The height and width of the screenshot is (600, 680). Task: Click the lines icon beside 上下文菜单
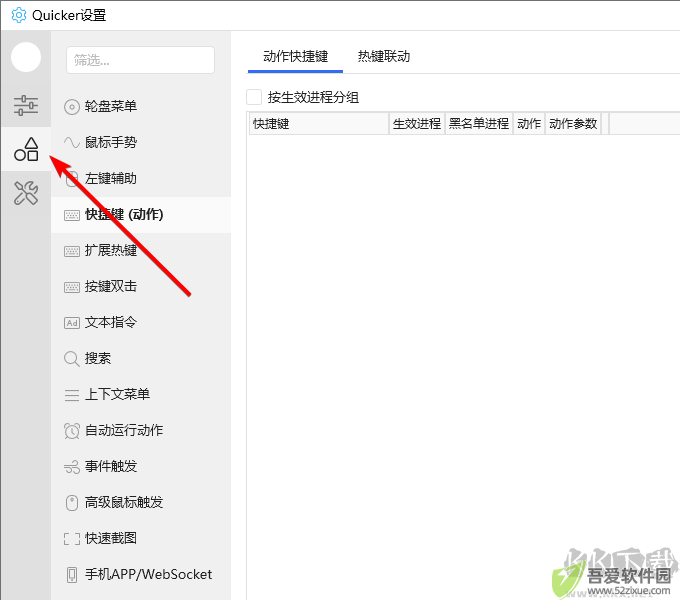(x=72, y=395)
